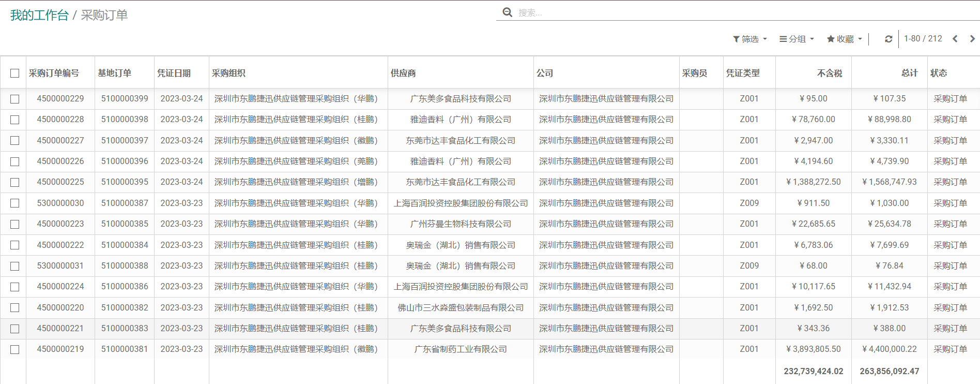Click supplier 奥瑞金（湖北）销售有限公司 for order 4500000222

(x=461, y=245)
